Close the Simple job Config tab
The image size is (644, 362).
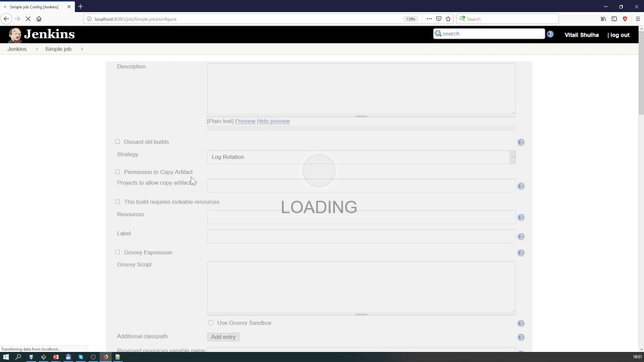coord(69,7)
